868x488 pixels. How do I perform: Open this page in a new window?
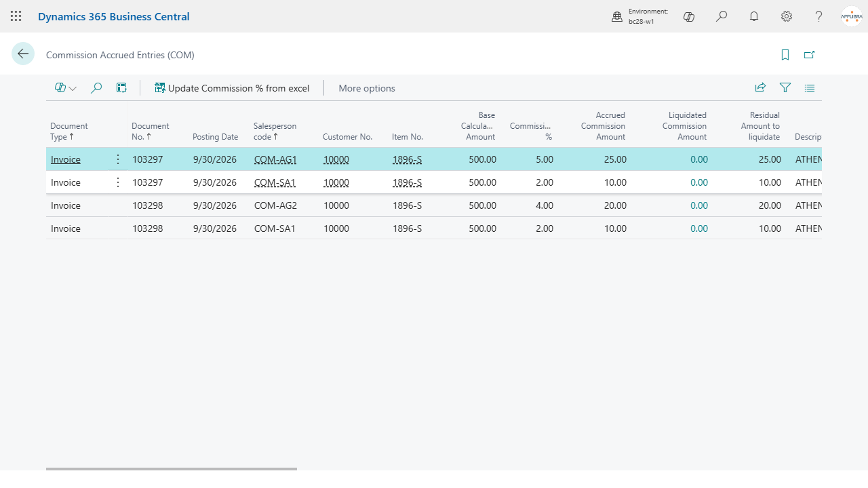(809, 55)
